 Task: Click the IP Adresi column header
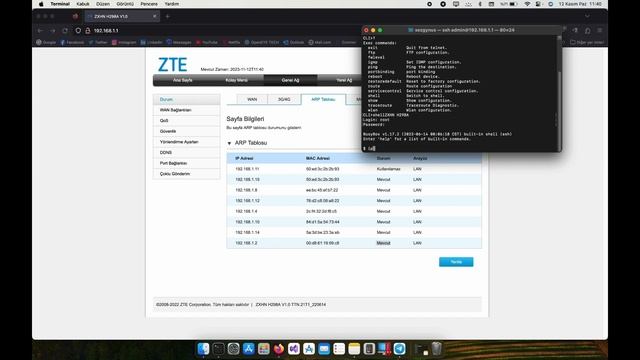coord(244,158)
